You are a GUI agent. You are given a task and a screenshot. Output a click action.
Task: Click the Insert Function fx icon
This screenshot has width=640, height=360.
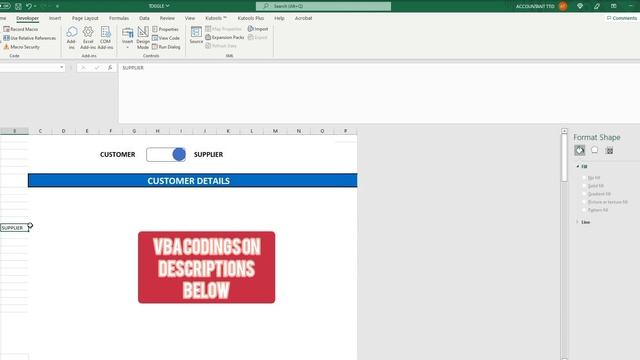coord(110,68)
